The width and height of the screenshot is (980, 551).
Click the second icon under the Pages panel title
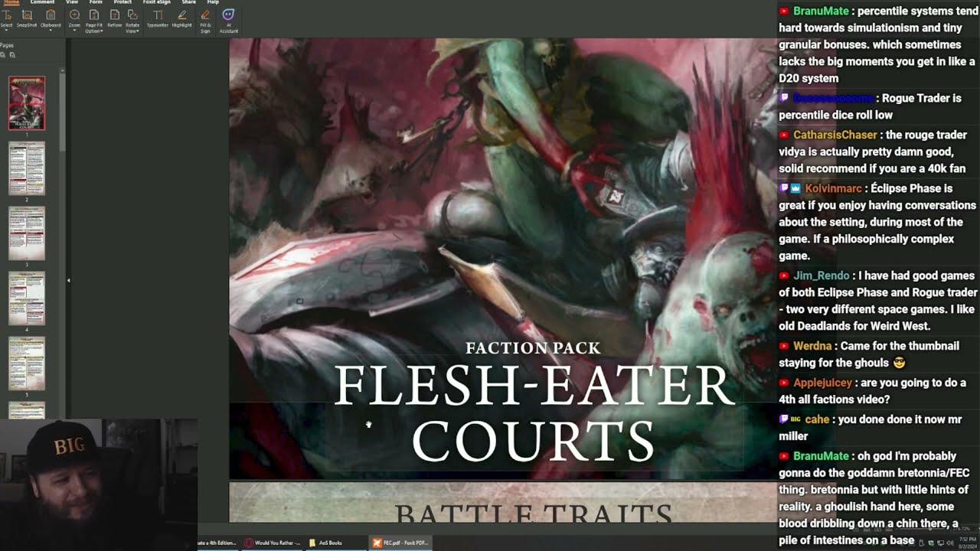[x=12, y=54]
